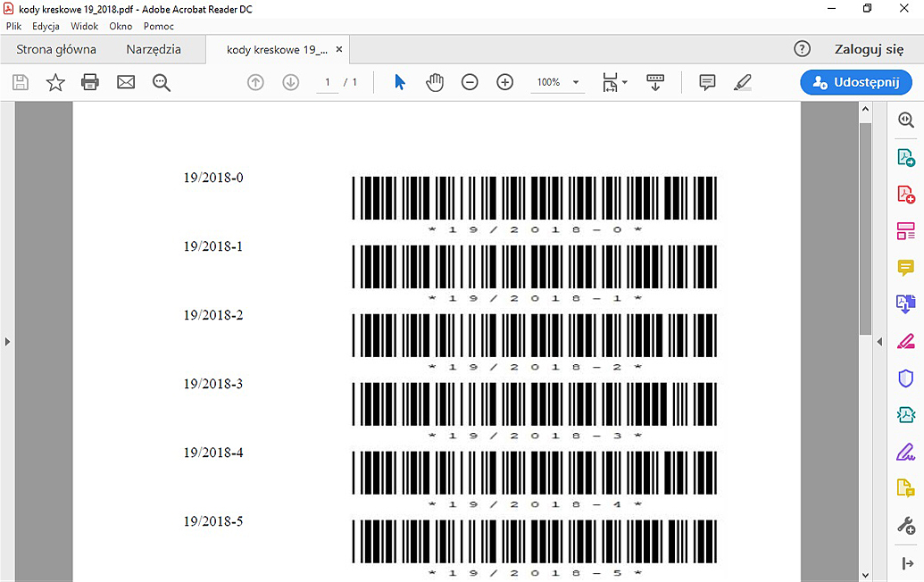Zoom in with the plus button
Viewport: 924px width, 582px height.
pos(505,82)
